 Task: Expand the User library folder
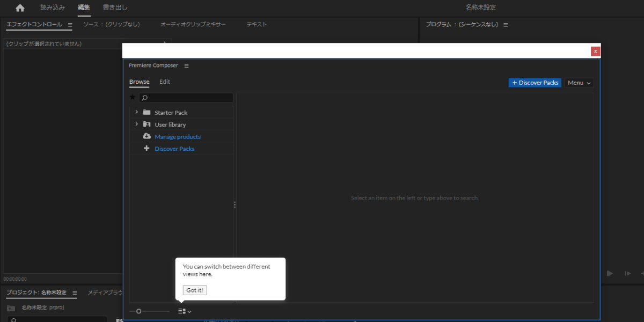pyautogui.click(x=136, y=124)
